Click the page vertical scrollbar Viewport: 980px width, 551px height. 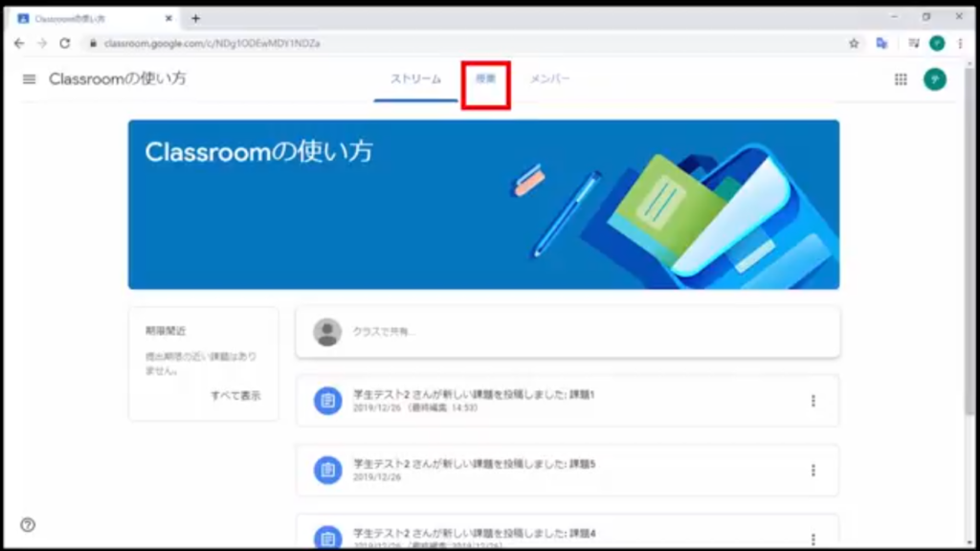tap(969, 240)
